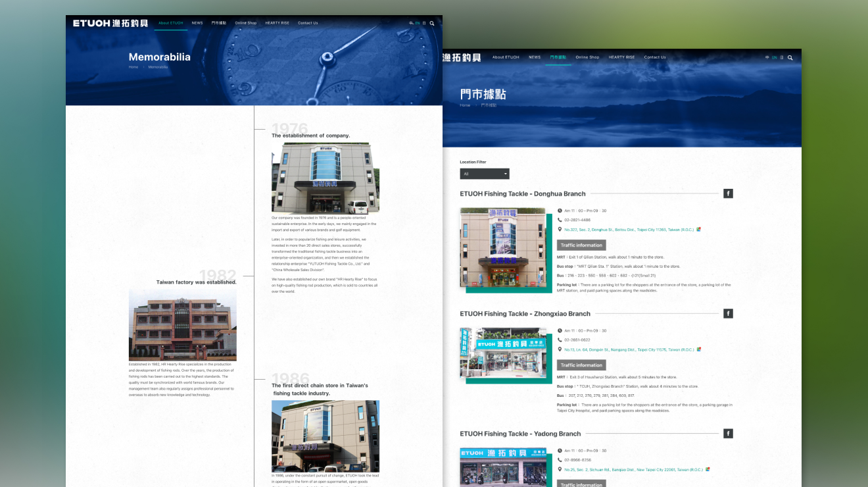868x487 pixels.
Task: Click the Memorabilia page title
Action: tap(160, 57)
